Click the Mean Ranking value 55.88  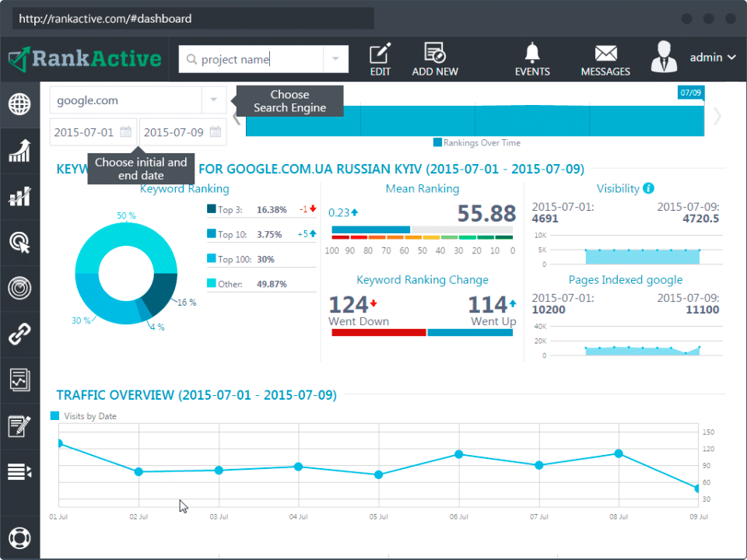(486, 213)
